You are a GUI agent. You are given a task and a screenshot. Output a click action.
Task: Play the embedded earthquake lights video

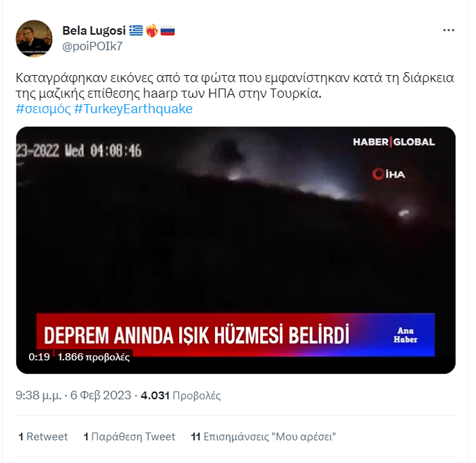click(236, 250)
